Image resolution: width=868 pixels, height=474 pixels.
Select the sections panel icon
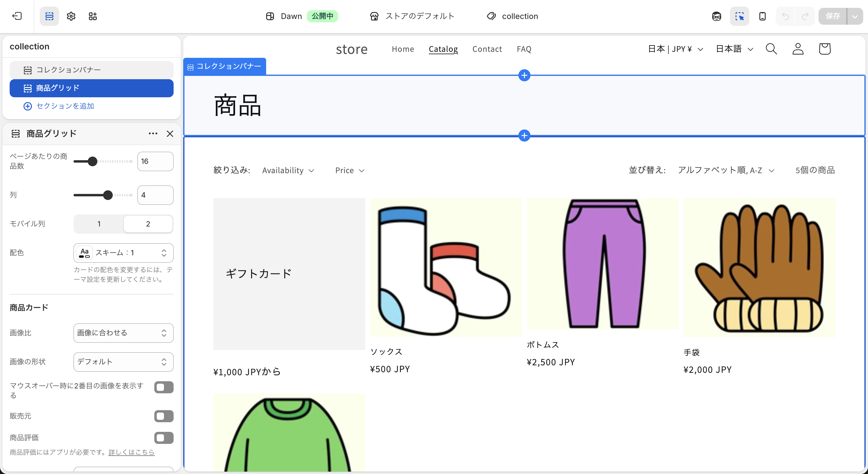click(x=49, y=16)
